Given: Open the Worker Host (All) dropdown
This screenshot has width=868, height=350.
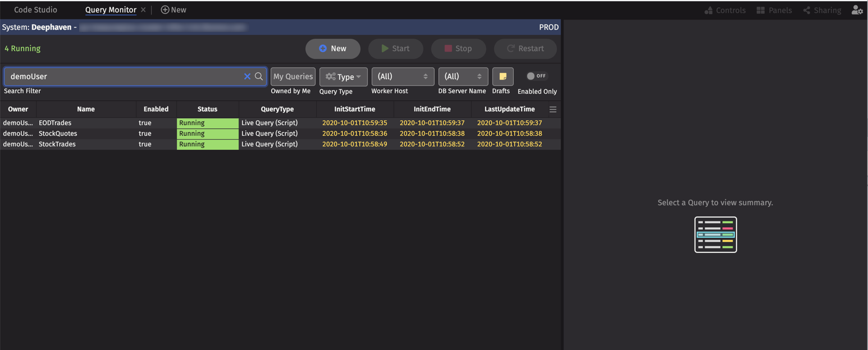Looking at the screenshot, I should (403, 77).
